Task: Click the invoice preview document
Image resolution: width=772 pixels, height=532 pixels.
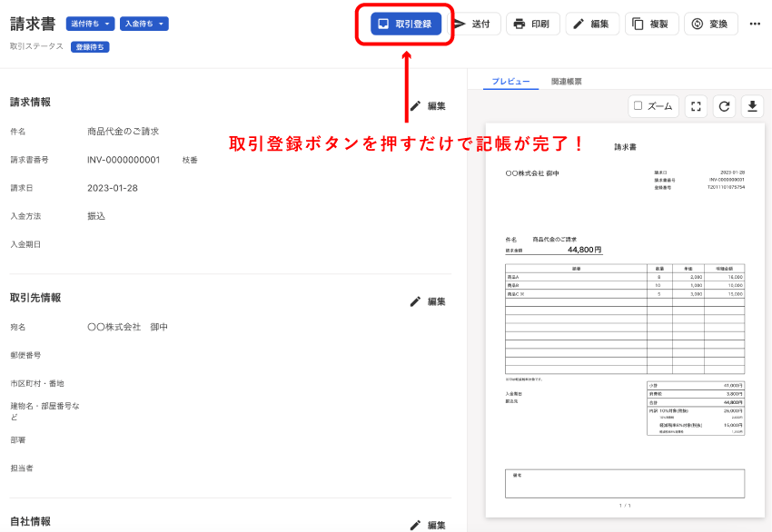Action: click(x=625, y=318)
